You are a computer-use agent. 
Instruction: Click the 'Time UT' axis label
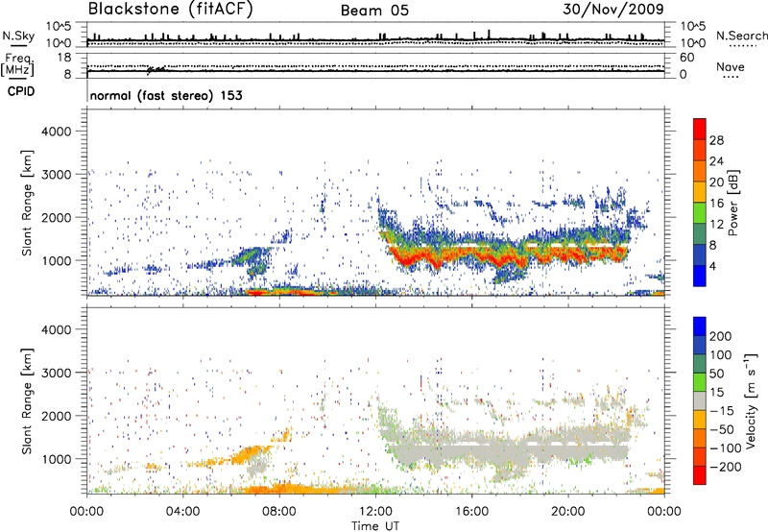[x=375, y=526]
